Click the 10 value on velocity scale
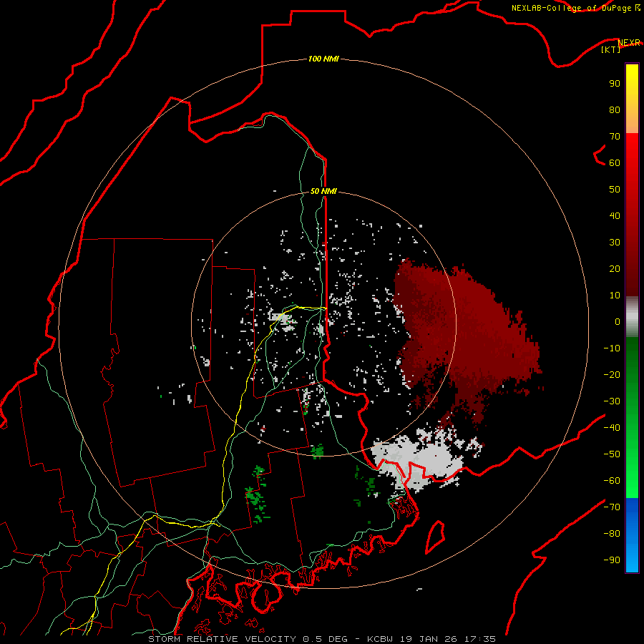644x644 pixels. [x=615, y=296]
